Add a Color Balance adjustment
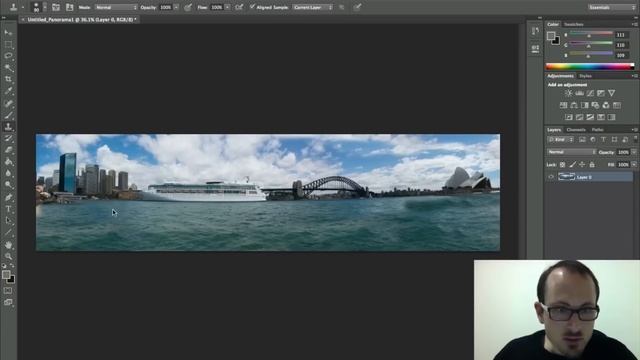Viewport: 640px width, 360px height. coord(574,105)
